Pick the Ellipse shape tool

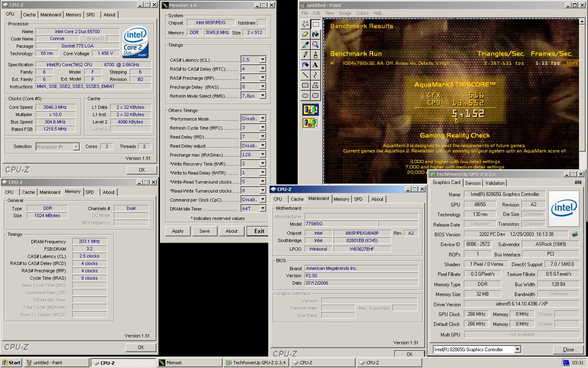pyautogui.click(x=305, y=95)
